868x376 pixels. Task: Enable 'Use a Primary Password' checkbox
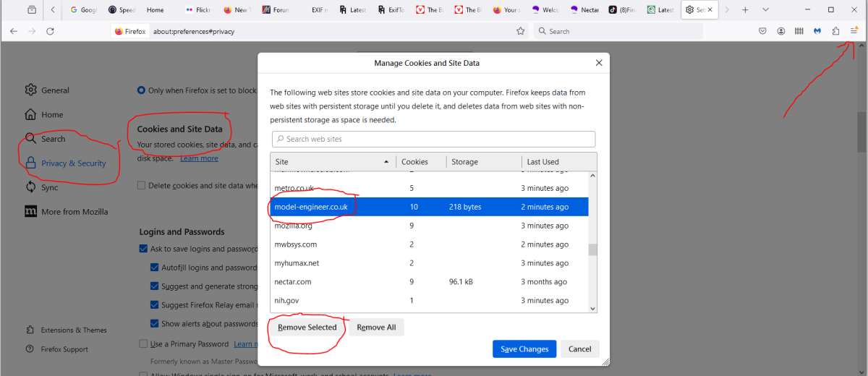(143, 344)
